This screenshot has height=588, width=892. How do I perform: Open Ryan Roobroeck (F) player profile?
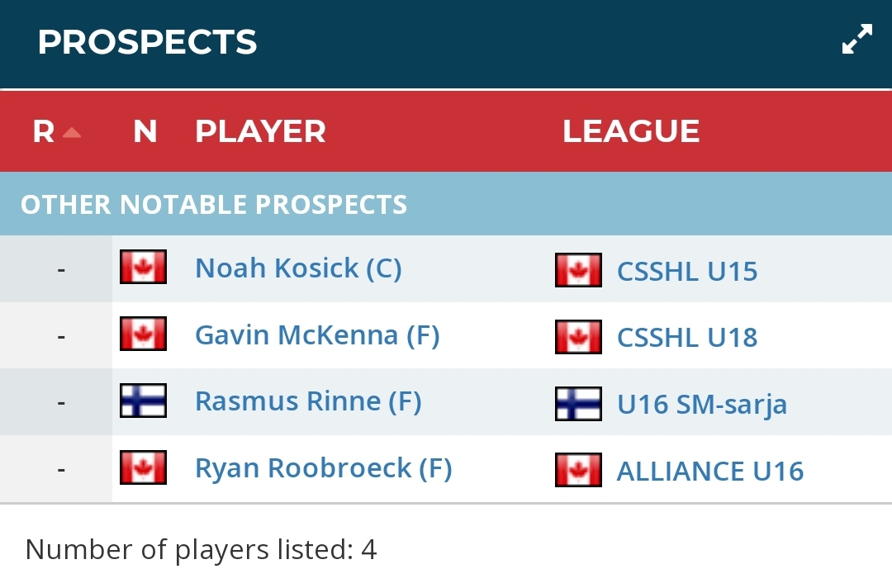coord(324,468)
